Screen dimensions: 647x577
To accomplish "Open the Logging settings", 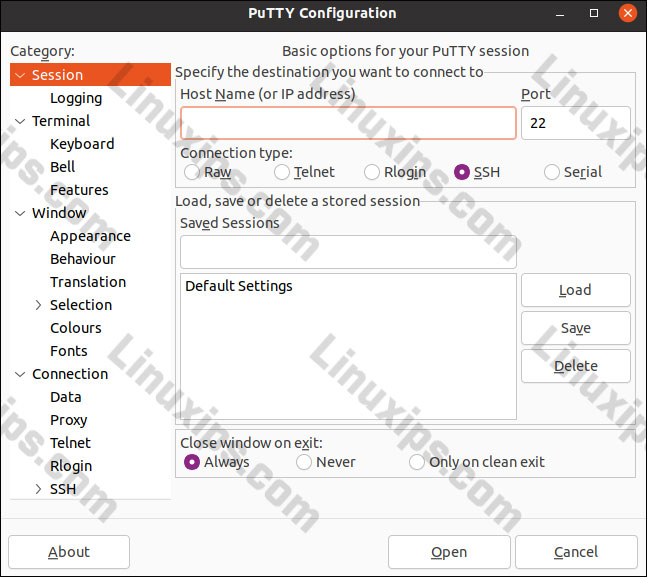I will [x=76, y=98].
